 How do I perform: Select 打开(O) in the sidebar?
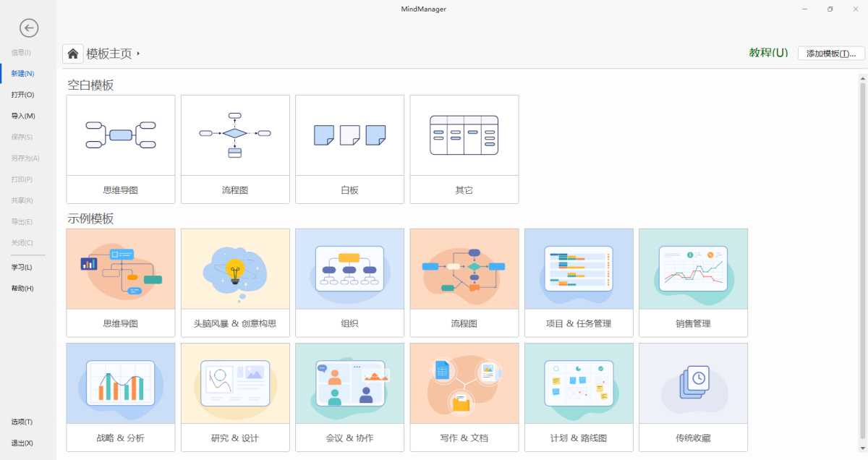[x=22, y=95]
